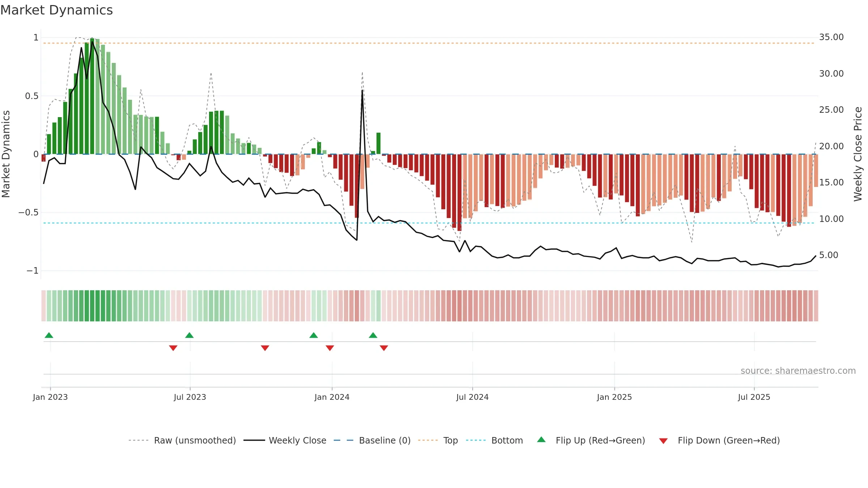
Task: Click the Market Dynamics y-axis title
Action: coord(6,154)
